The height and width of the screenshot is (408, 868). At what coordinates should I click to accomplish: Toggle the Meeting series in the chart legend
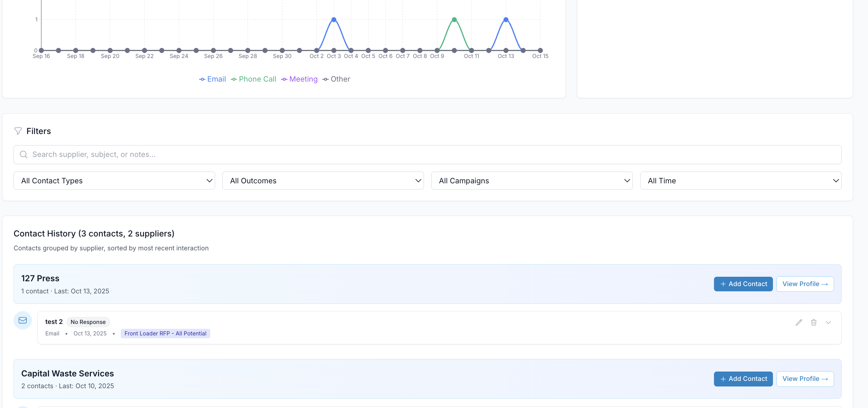pos(299,79)
